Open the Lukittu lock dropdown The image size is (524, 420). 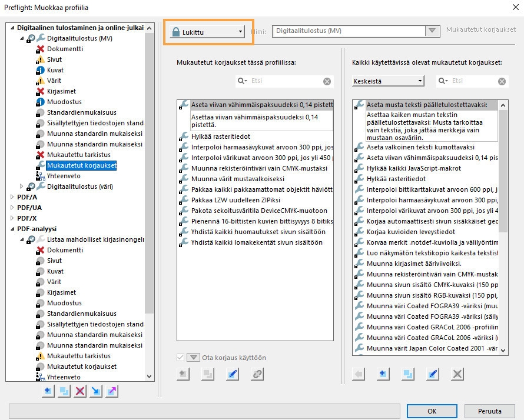(x=207, y=32)
